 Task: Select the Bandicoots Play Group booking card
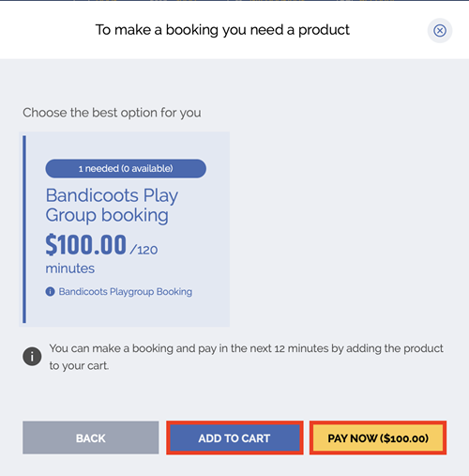point(125,229)
